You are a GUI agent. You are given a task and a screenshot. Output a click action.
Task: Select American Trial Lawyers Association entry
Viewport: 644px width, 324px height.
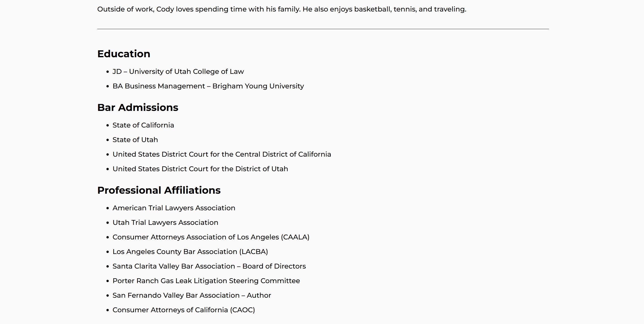(x=174, y=208)
